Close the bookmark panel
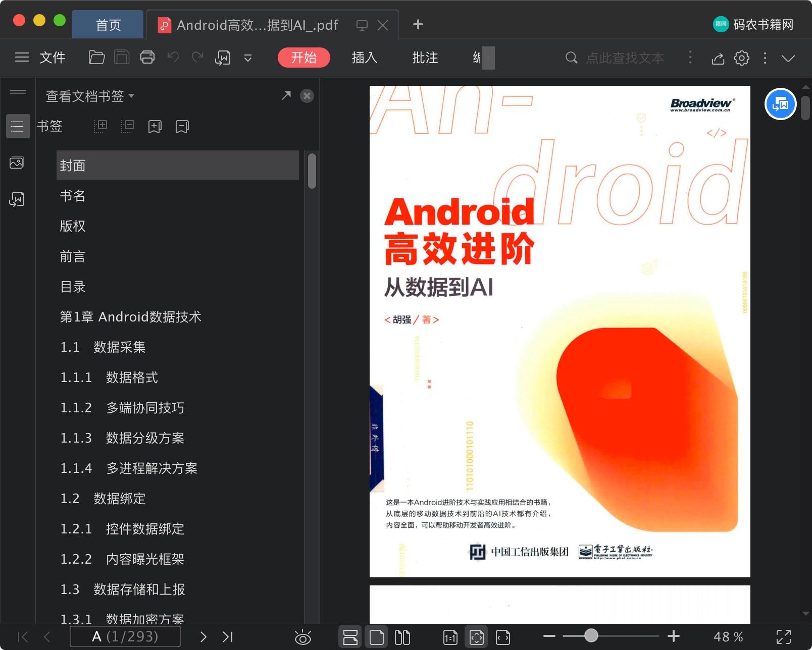The image size is (812, 650). (307, 96)
